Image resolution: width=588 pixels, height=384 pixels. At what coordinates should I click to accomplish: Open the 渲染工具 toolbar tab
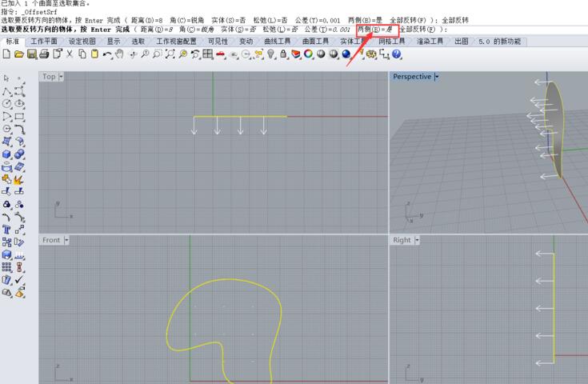coord(430,41)
